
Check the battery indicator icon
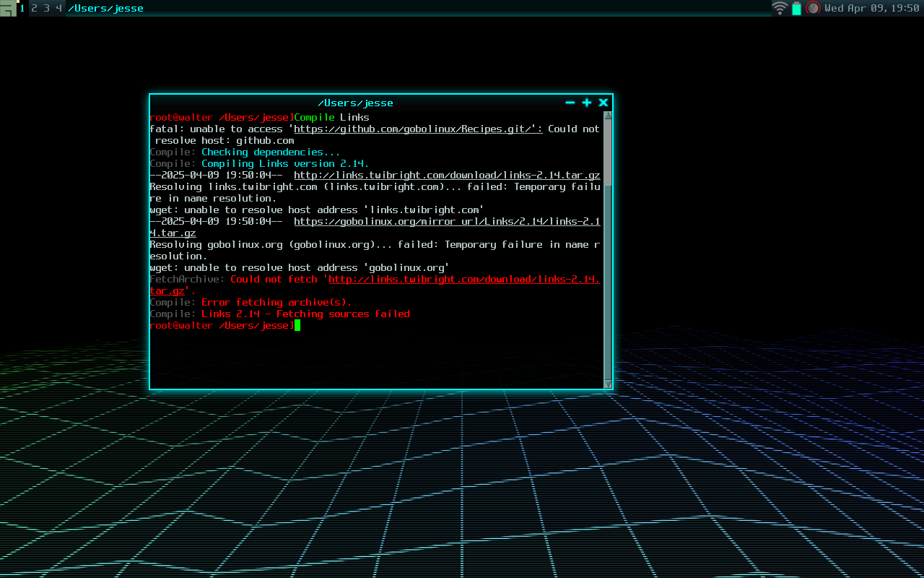[x=797, y=8]
